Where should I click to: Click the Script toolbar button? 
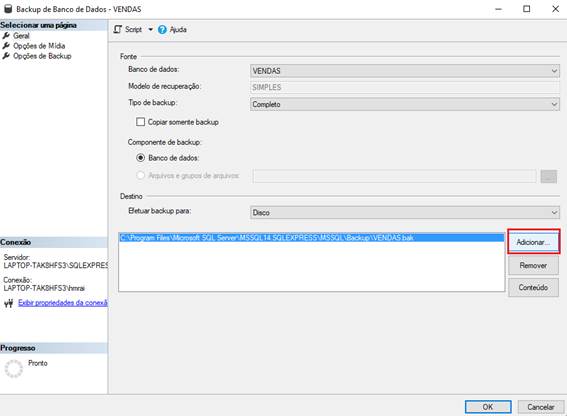(128, 29)
